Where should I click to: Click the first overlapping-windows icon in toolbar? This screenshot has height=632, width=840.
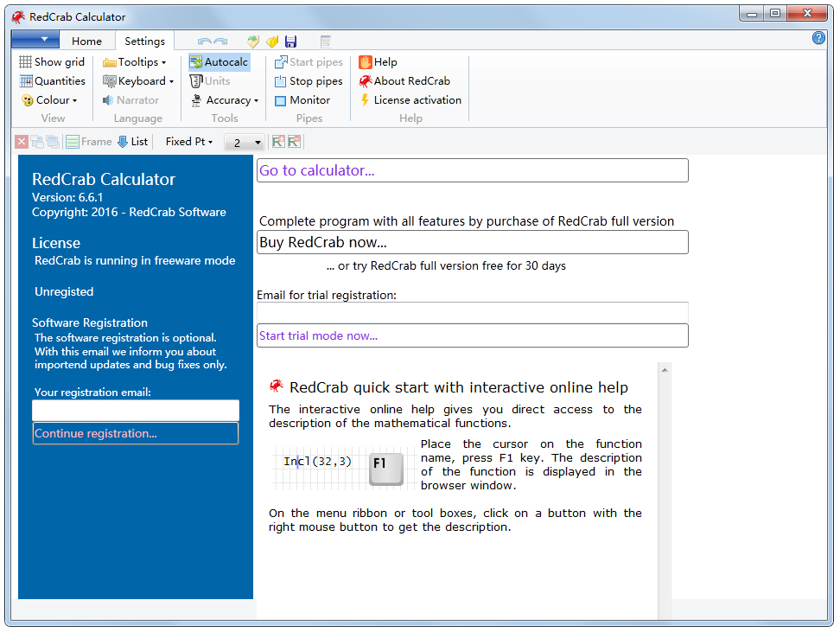pyautogui.click(x=37, y=142)
